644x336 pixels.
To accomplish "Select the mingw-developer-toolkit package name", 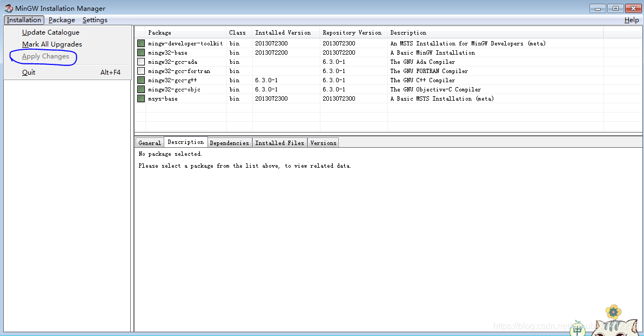I will [186, 43].
